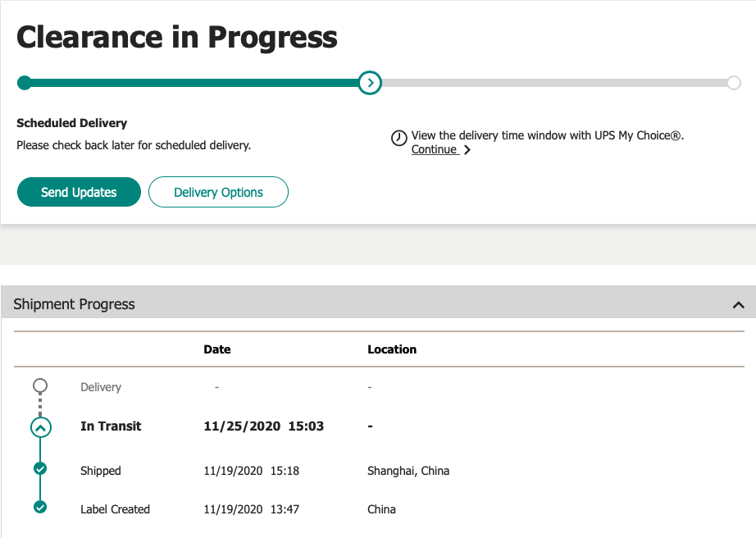Click the Shanghai, China location entry

pos(408,471)
